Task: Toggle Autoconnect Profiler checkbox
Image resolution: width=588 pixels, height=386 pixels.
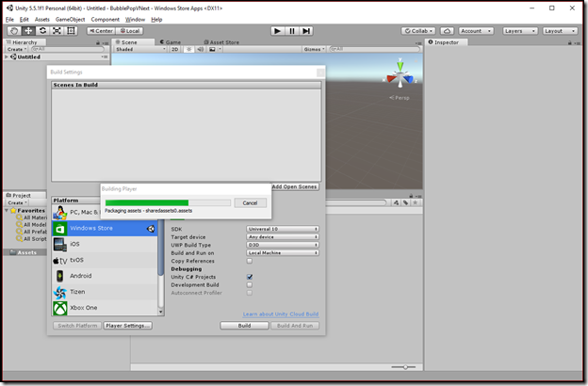Action: (x=250, y=293)
